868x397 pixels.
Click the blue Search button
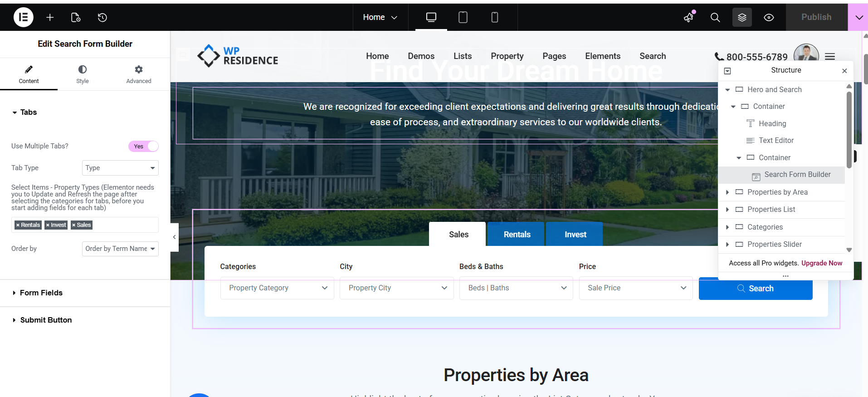pyautogui.click(x=755, y=289)
